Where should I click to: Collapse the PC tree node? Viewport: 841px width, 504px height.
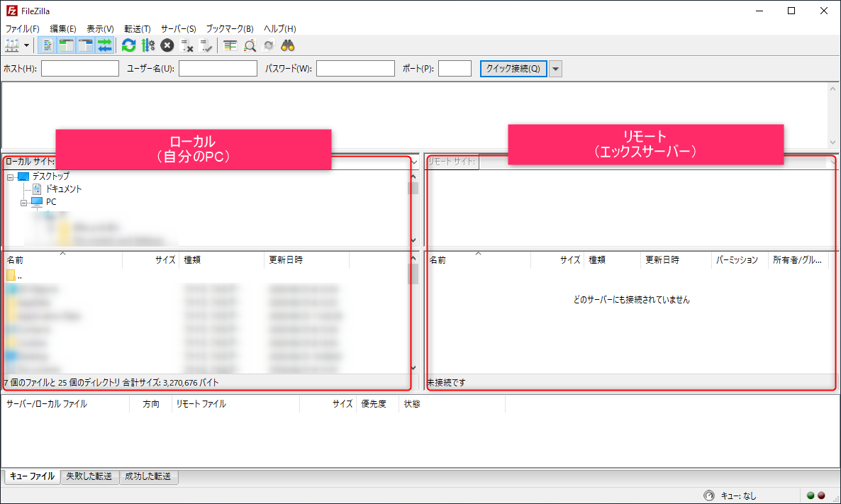pos(23,203)
